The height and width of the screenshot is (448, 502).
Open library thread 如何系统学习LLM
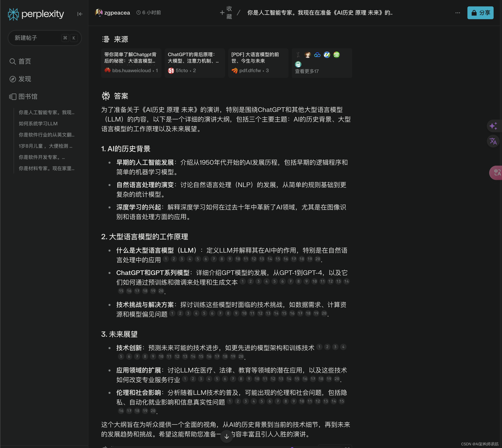point(38,123)
